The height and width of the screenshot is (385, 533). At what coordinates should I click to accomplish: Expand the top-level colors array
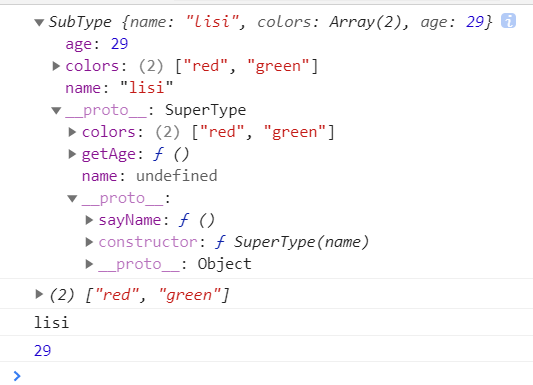pos(56,66)
